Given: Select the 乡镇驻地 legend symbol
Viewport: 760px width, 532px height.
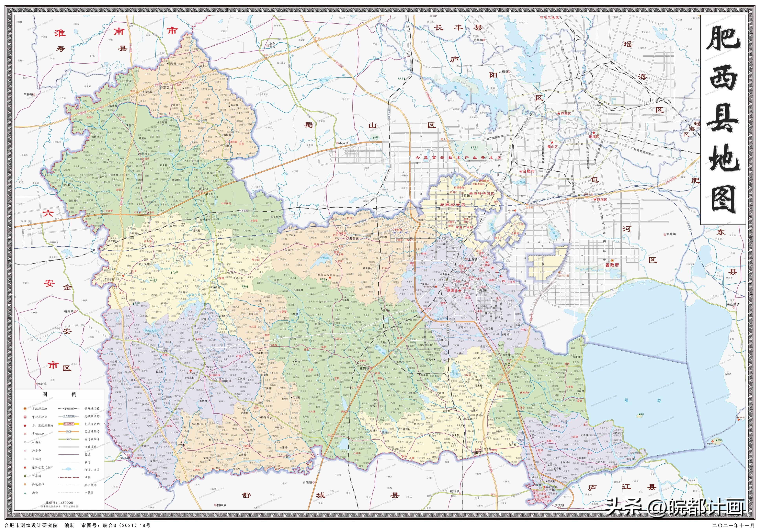Looking at the screenshot, I should click(x=25, y=434).
